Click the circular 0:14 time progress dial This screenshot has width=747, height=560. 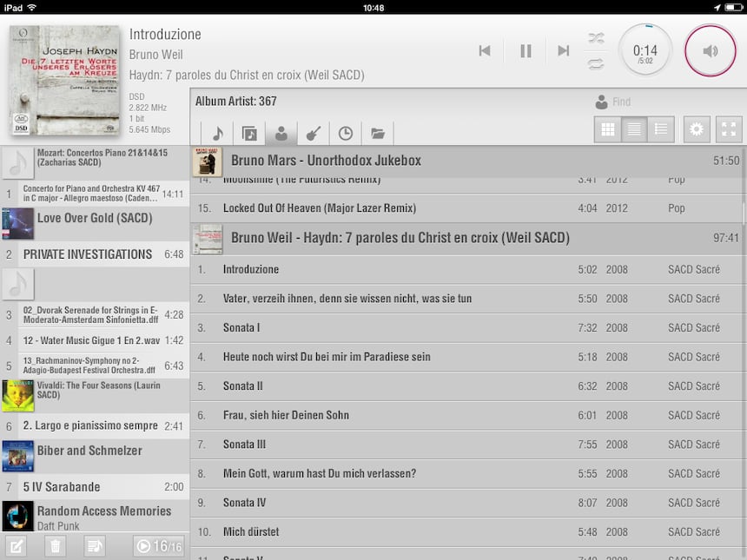645,50
